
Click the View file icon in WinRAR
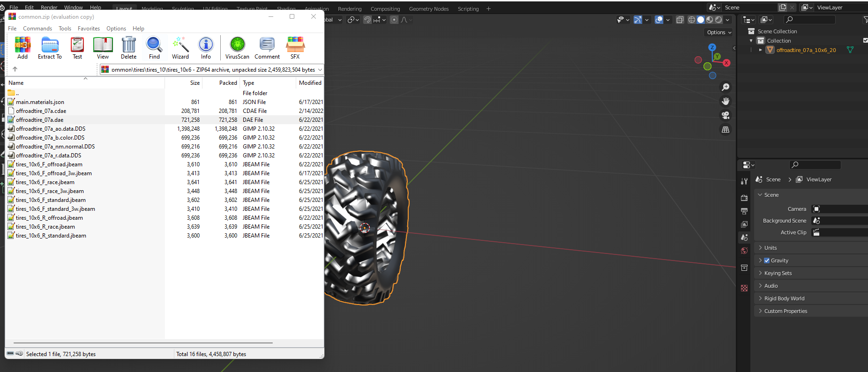pos(103,48)
